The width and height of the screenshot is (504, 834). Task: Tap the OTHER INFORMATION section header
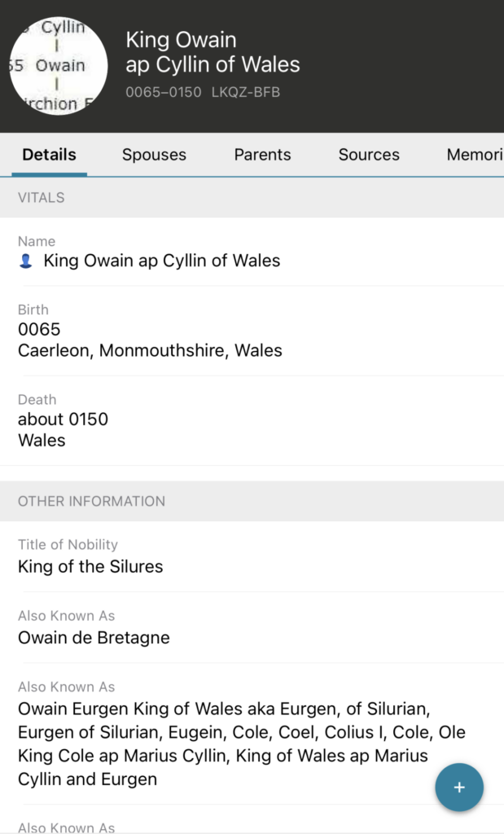[x=91, y=501]
